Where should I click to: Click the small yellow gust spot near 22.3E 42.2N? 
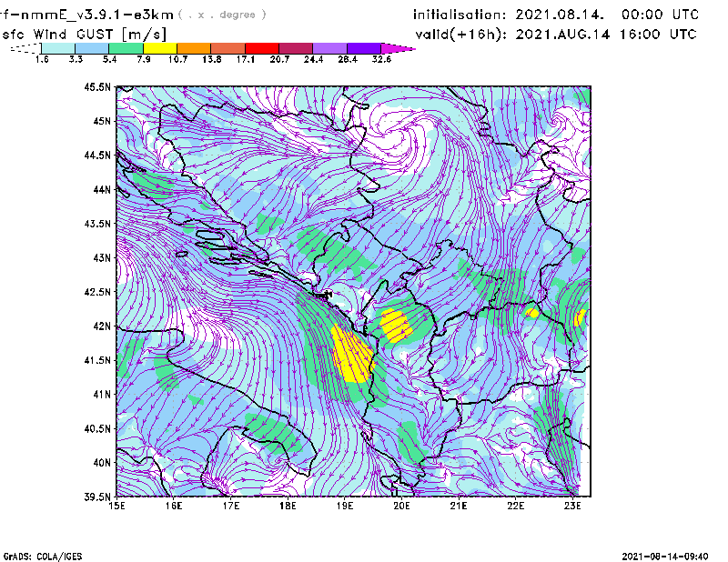pos(532,313)
